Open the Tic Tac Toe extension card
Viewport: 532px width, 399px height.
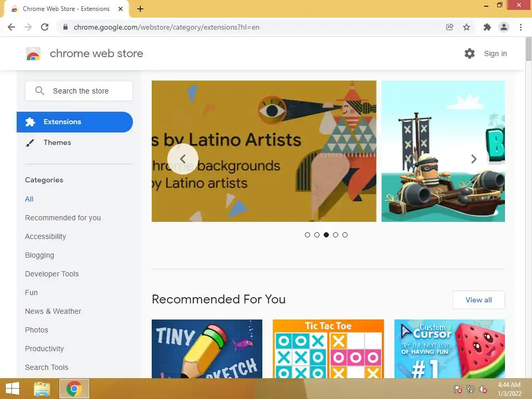328,349
